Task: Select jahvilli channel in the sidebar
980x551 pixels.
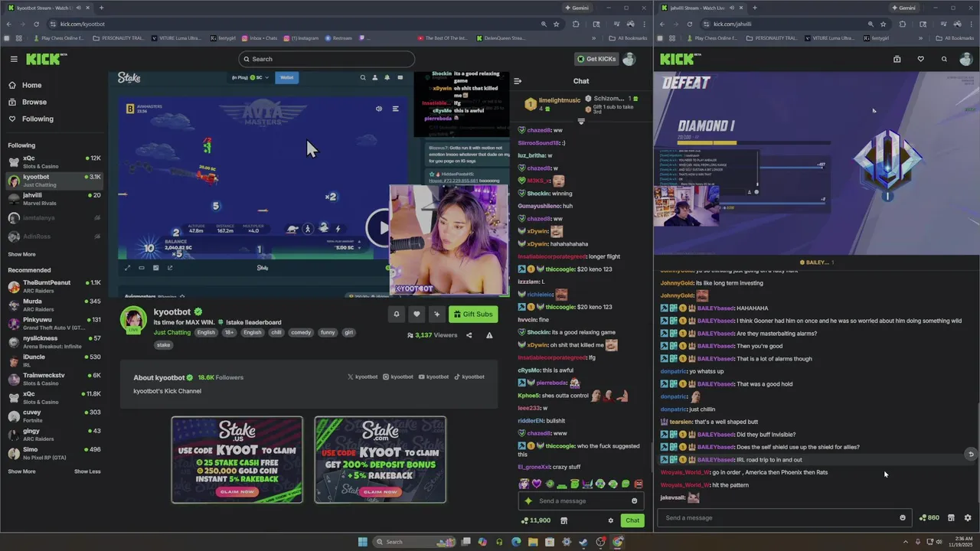Action: (54, 198)
